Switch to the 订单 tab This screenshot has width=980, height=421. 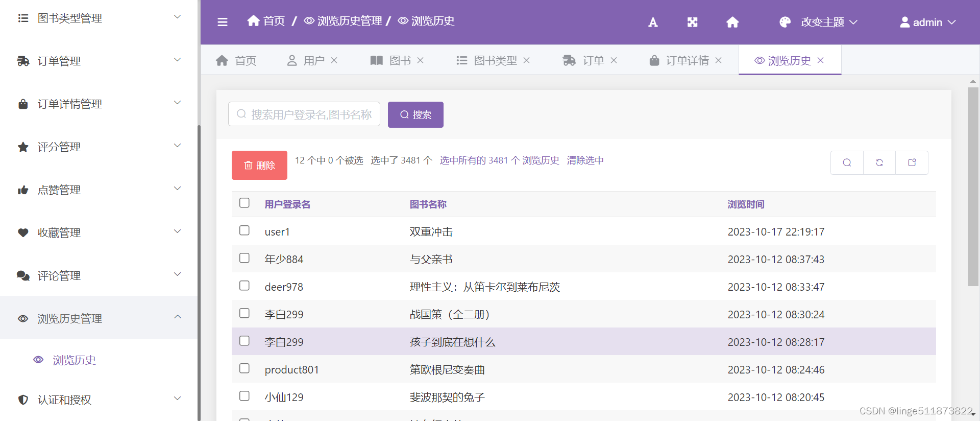coord(583,60)
